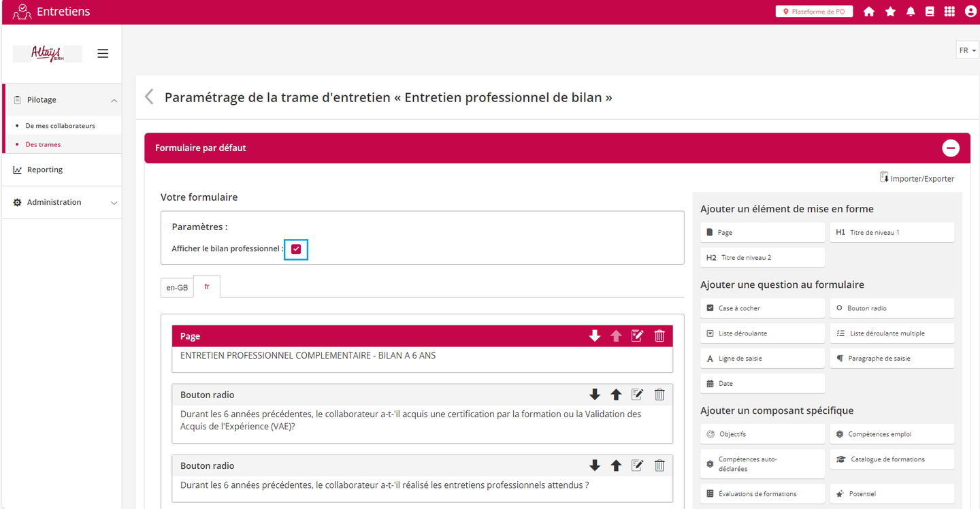Open notifications bell icon
The height and width of the screenshot is (509, 980).
[911, 12]
